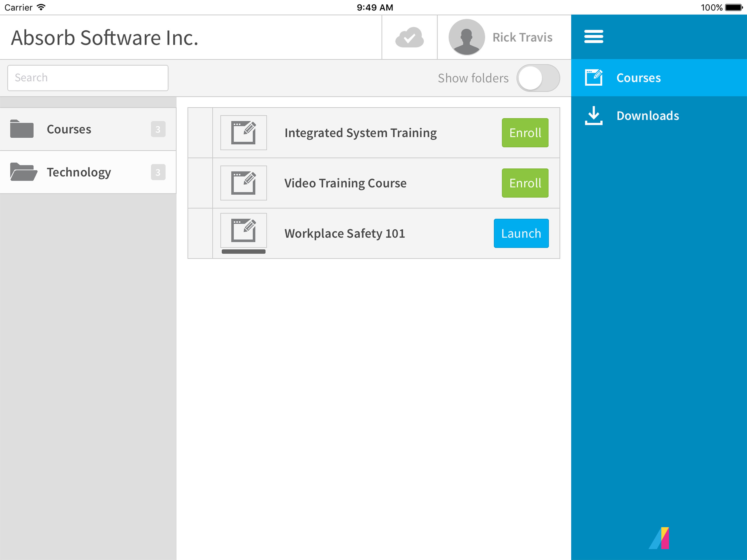747x560 pixels.
Task: Click the Absorb Software Inc. title
Action: pos(105,37)
